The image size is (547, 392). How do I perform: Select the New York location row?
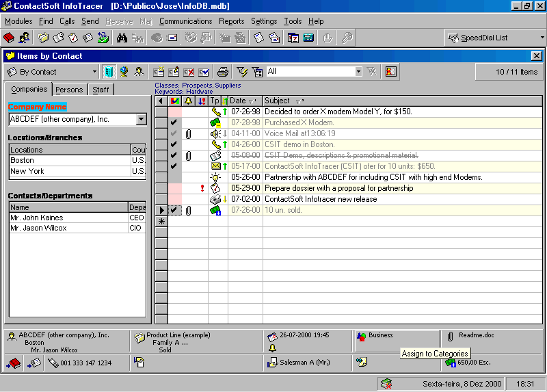[x=77, y=171]
